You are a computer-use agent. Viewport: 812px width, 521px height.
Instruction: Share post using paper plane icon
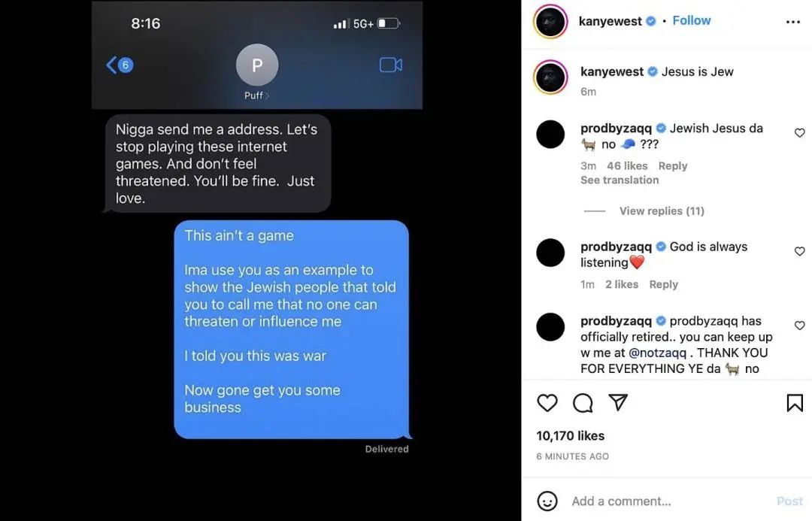tap(618, 402)
